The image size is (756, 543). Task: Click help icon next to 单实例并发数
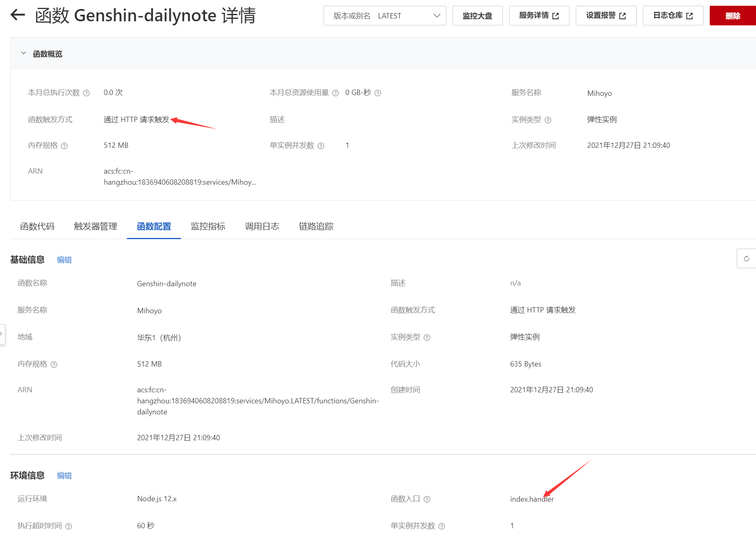tap(321, 146)
